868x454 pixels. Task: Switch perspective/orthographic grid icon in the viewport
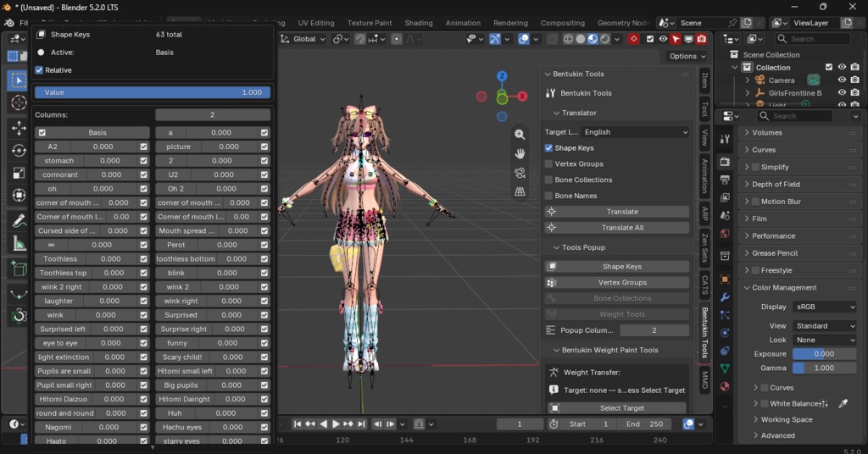click(520, 192)
